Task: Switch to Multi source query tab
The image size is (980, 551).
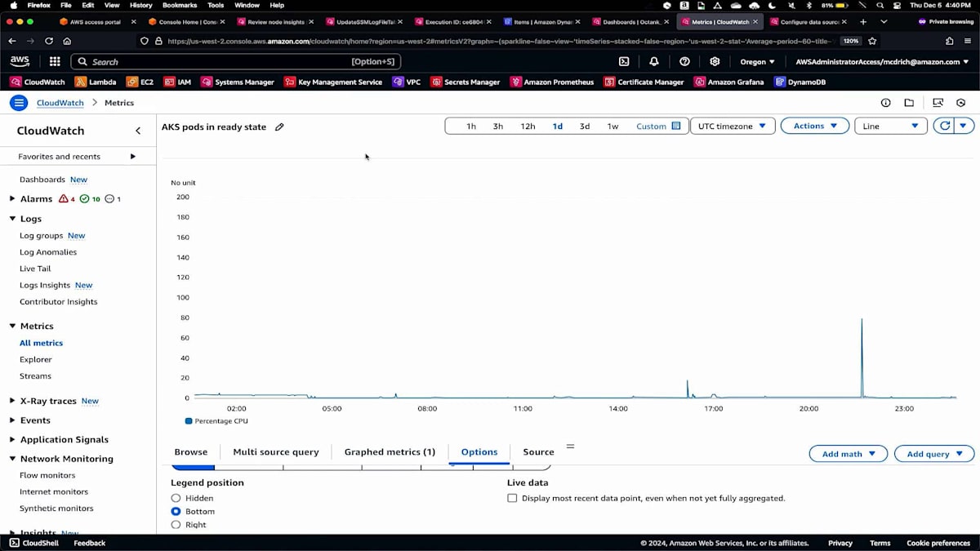Action: pyautogui.click(x=276, y=451)
